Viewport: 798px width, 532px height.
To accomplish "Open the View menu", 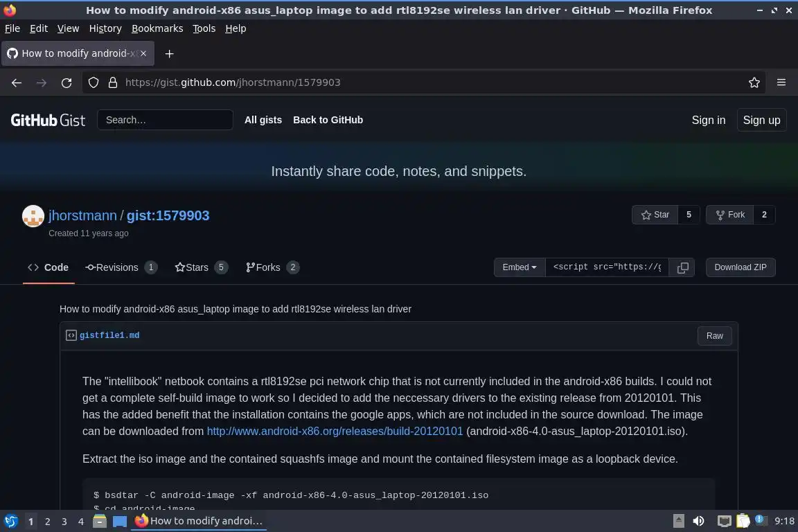I will (x=68, y=28).
